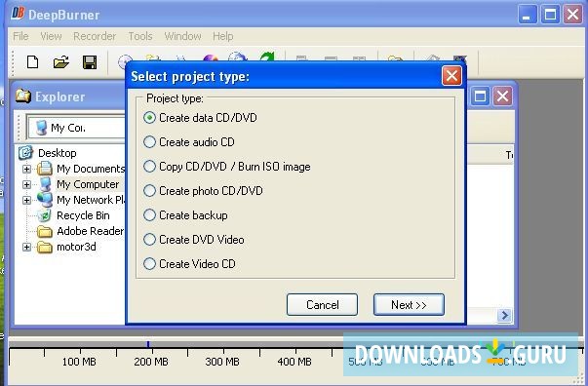Select Create data CD/DVD option
This screenshot has width=588, height=386.
200,118
